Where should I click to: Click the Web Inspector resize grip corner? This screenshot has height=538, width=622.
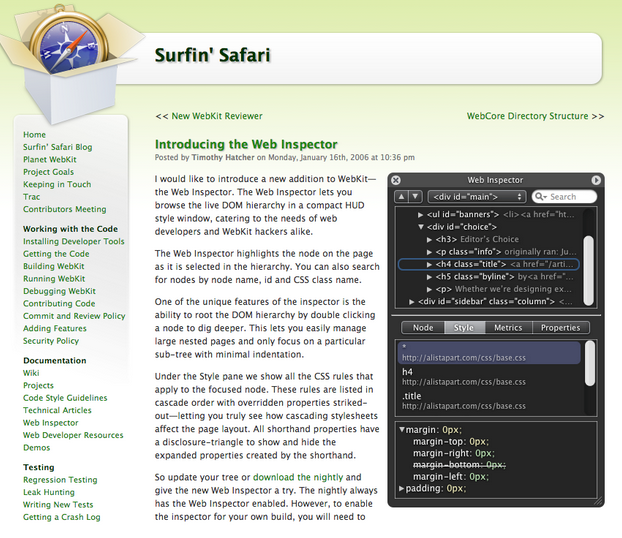[x=598, y=501]
